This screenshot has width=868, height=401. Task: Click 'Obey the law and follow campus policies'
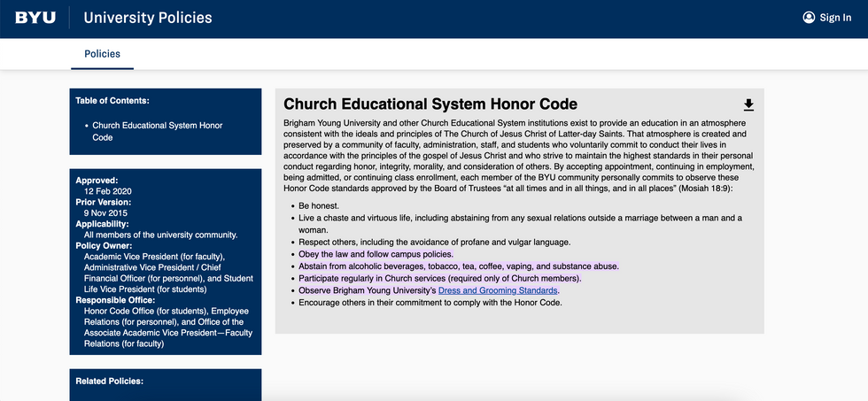click(x=376, y=254)
